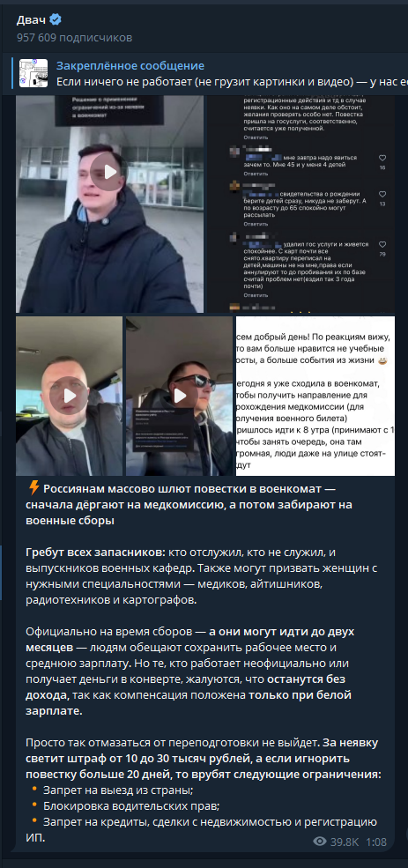Open the pinned message thumbnail icon
This screenshot has width=408, height=868.
click(33, 73)
